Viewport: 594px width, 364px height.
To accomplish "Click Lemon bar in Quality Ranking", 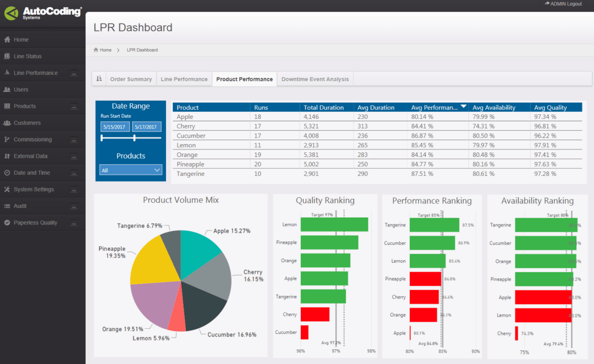I will [334, 224].
